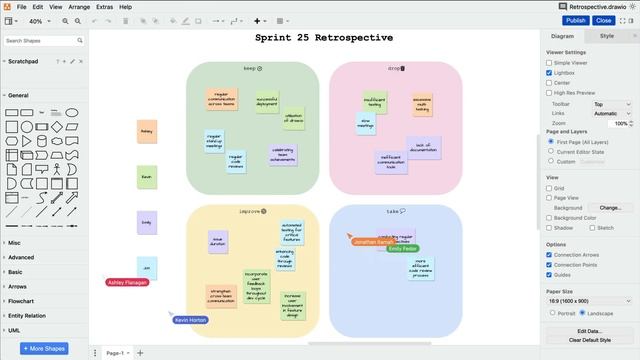This screenshot has width=640, height=360.
Task: Select the Portrait orientation radio
Action: pyautogui.click(x=553, y=313)
